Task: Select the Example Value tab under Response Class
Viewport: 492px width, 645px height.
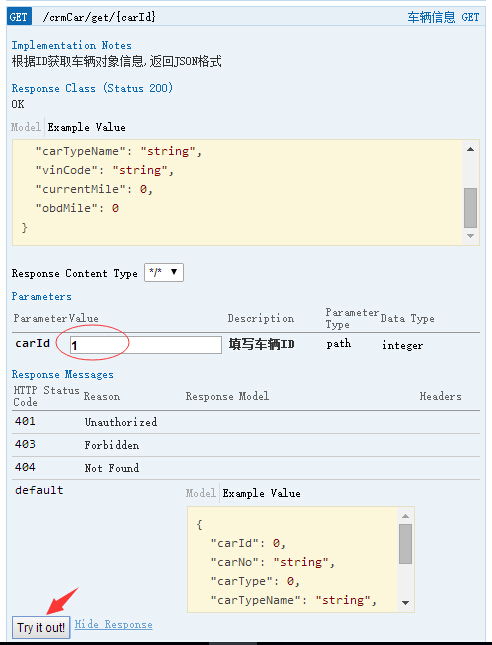Action: pos(86,127)
